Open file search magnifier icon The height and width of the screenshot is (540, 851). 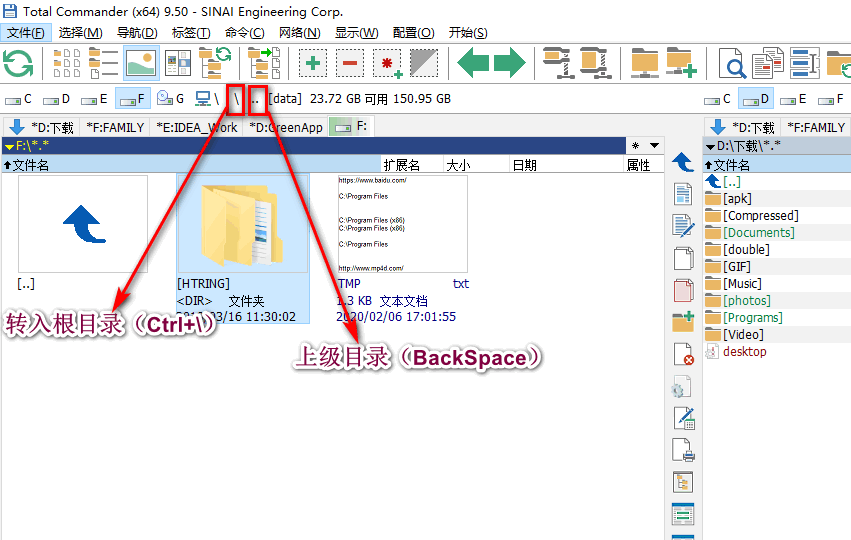pyautogui.click(x=732, y=64)
